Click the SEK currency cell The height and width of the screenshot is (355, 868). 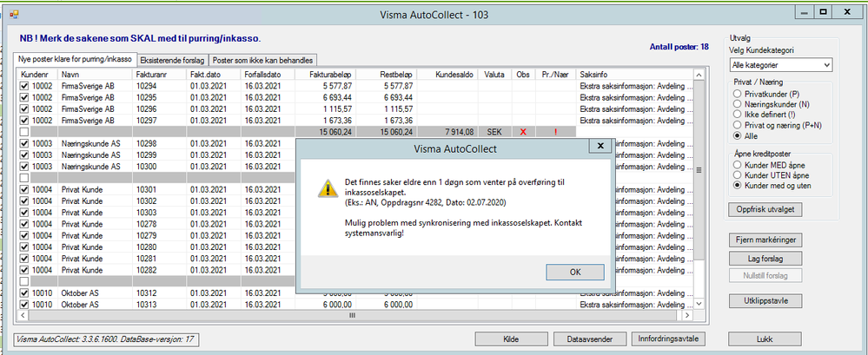tap(495, 132)
